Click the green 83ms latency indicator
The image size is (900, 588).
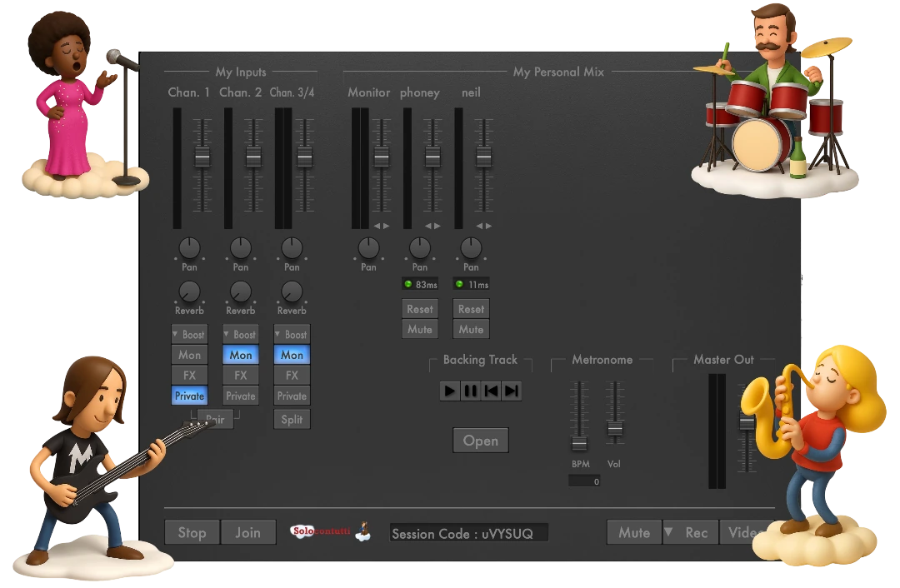420,285
